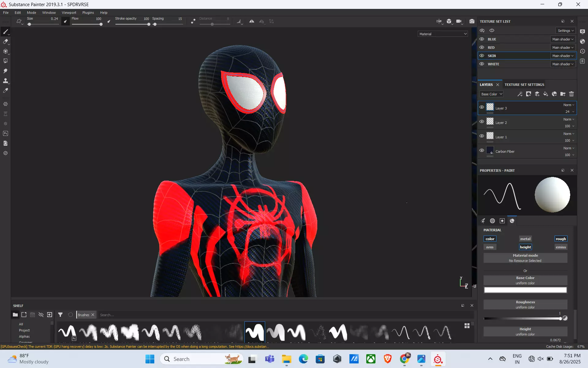588x368 pixels.
Task: Open the File menu
Action: (x=6, y=13)
